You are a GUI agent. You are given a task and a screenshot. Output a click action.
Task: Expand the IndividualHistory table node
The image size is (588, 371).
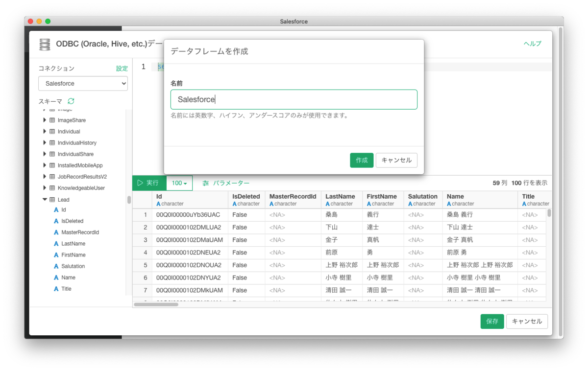coord(45,143)
